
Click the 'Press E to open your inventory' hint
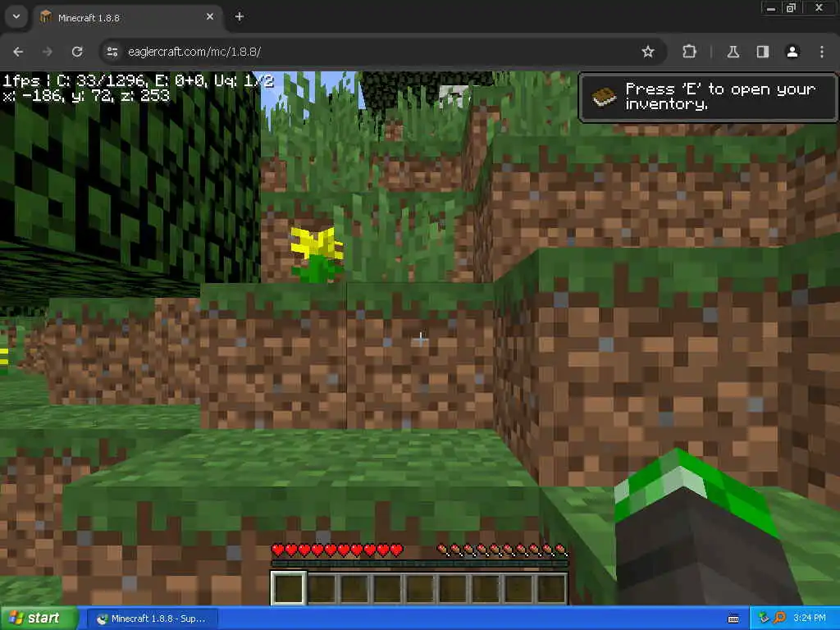tap(708, 98)
